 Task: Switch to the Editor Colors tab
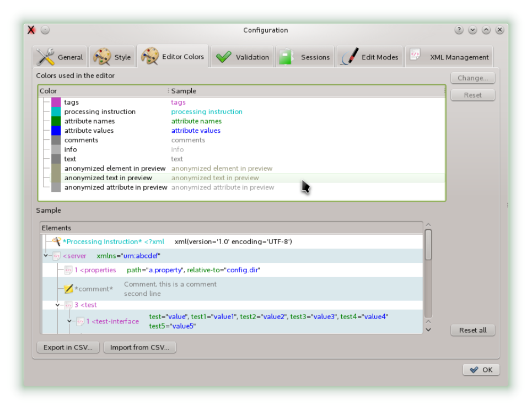point(173,56)
